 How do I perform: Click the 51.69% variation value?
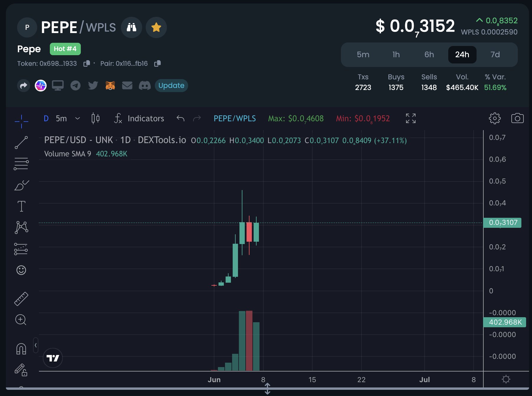click(495, 88)
